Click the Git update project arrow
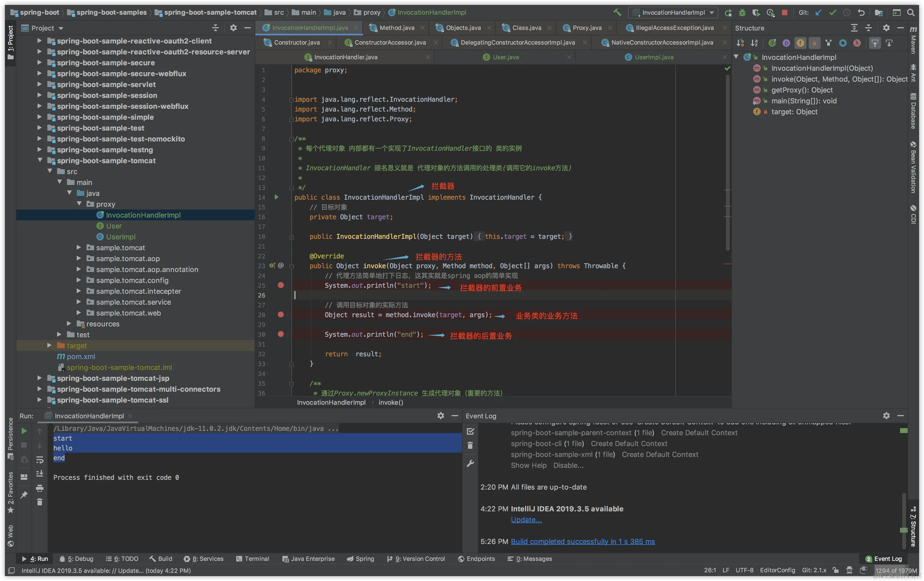Image resolution: width=924 pixels, height=581 pixels. coord(818,13)
